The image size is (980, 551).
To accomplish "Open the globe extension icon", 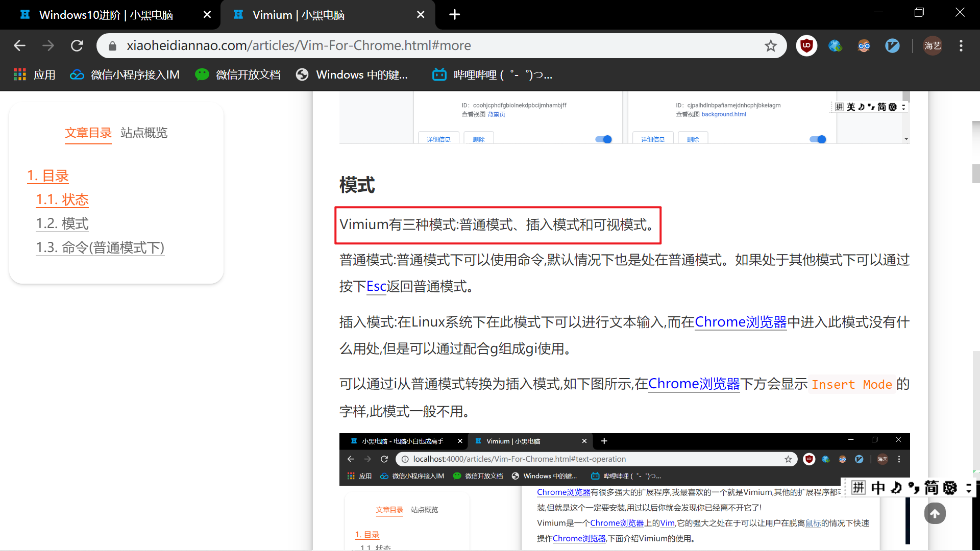I will (836, 46).
